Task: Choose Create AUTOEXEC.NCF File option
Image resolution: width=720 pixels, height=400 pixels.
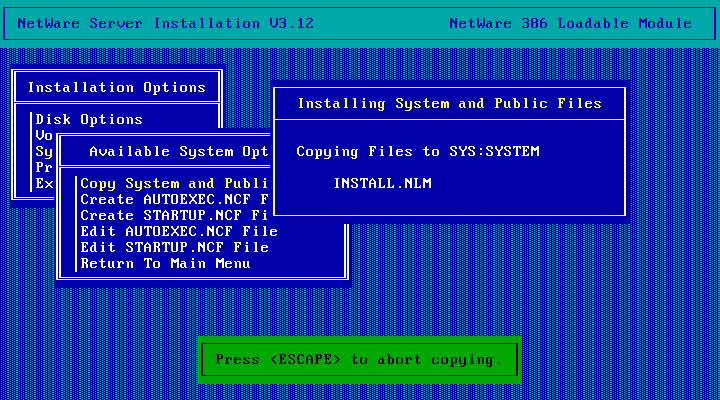Action: [174, 199]
